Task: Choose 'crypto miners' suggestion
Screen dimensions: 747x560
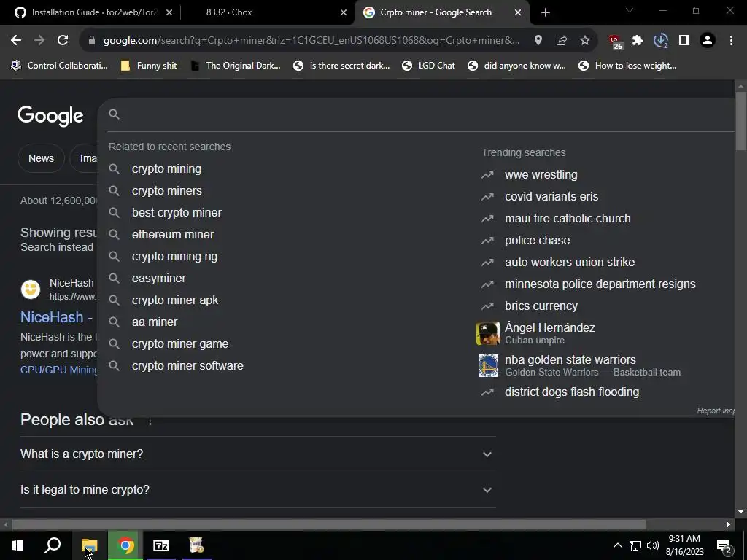Action: click(167, 191)
